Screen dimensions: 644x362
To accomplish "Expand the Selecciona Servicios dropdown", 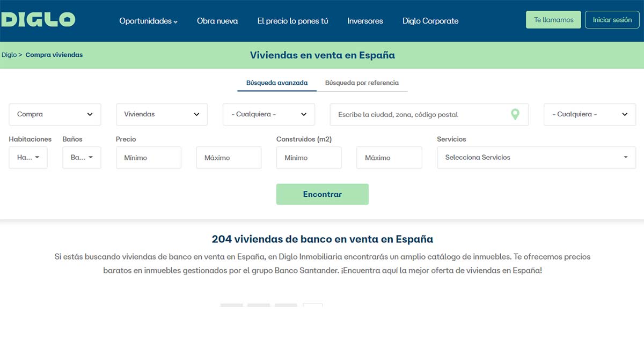I will click(536, 158).
